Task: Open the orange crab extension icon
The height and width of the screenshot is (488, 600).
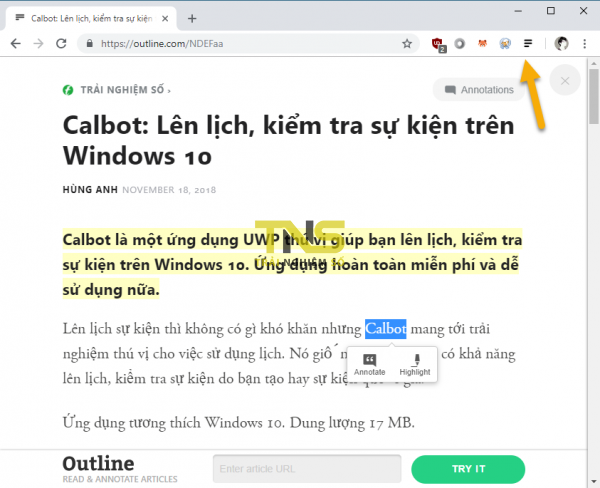Action: click(x=482, y=44)
